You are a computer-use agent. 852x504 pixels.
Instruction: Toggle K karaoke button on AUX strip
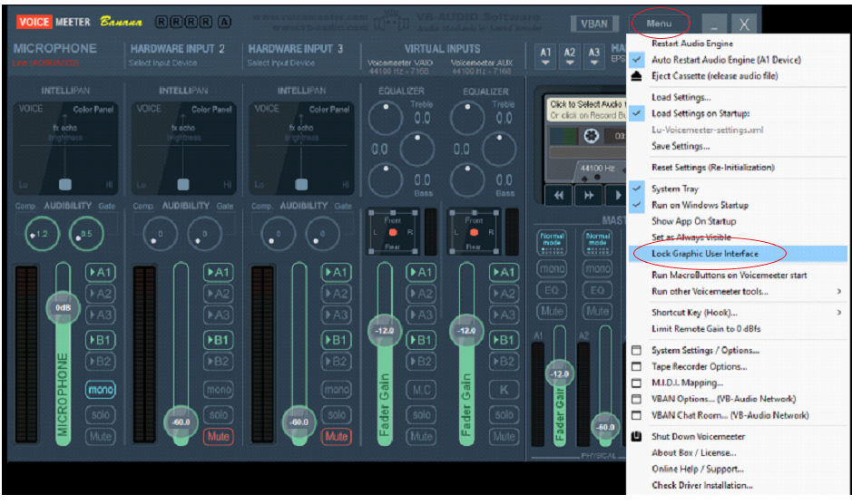pos(504,390)
